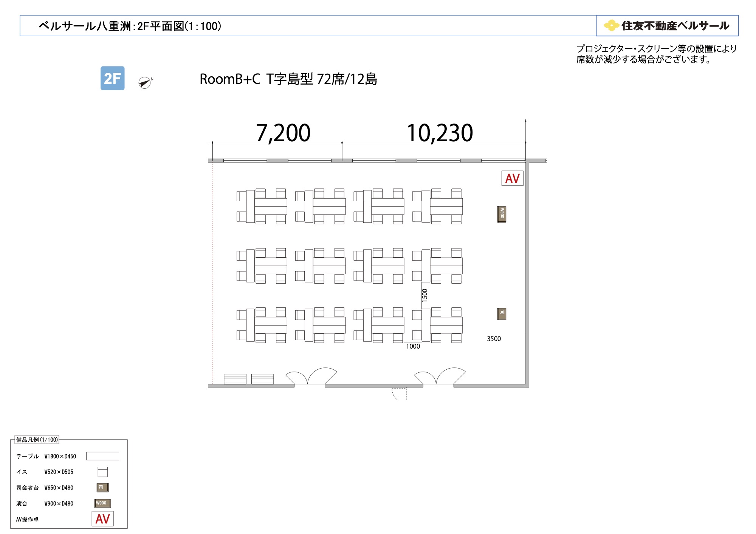Select the top-right table island nearest the podium

click(437, 206)
